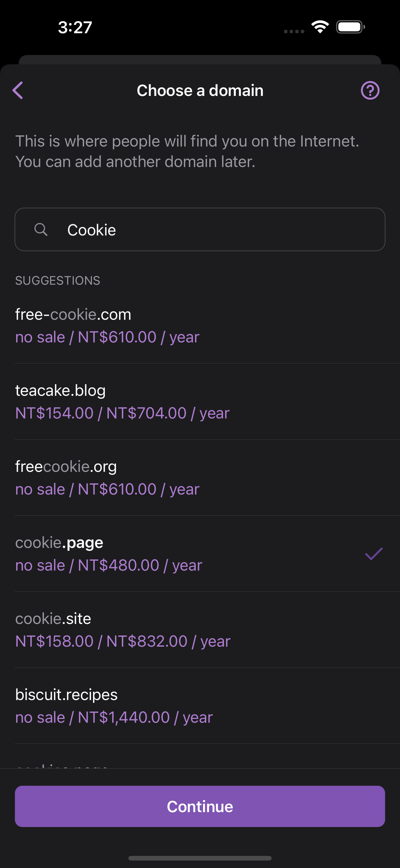Tap the battery status icon
The width and height of the screenshot is (400, 868).
(x=350, y=27)
